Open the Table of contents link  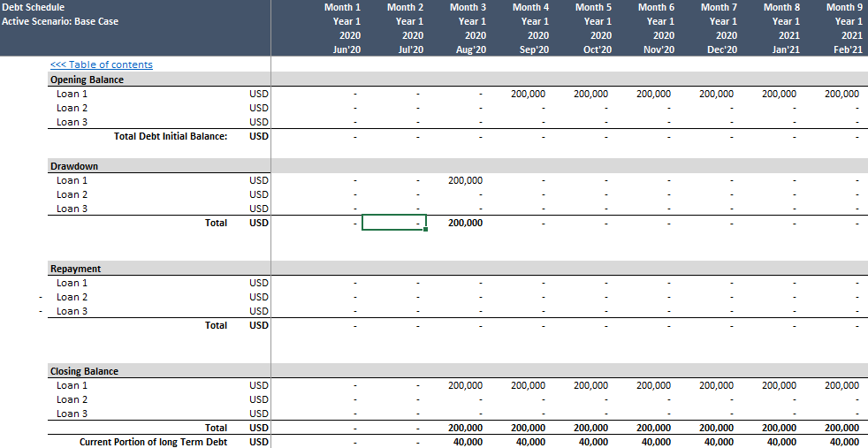(x=102, y=65)
